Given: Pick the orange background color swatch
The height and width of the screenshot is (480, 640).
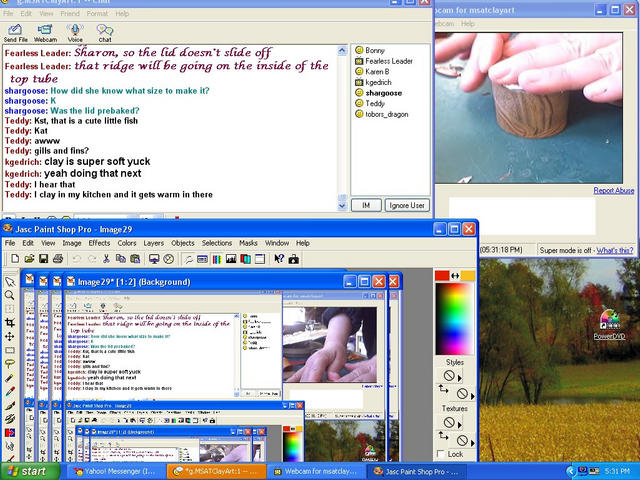Looking at the screenshot, I should point(468,276).
